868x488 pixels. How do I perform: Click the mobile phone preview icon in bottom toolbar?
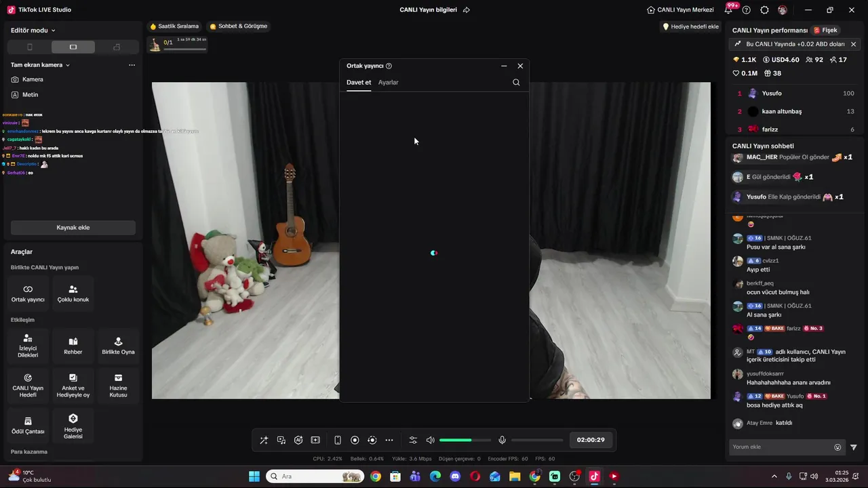point(338,440)
